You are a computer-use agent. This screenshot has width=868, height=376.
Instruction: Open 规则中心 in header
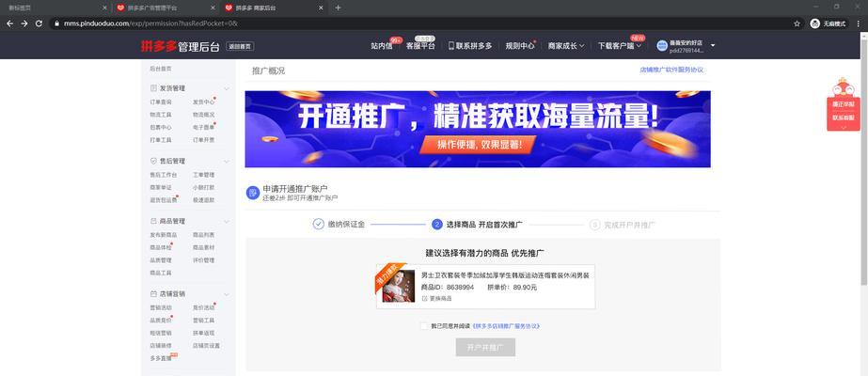[x=520, y=46]
